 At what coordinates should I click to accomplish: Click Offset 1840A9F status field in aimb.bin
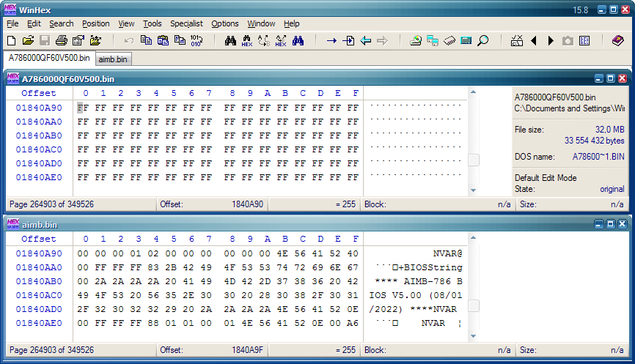point(212,350)
